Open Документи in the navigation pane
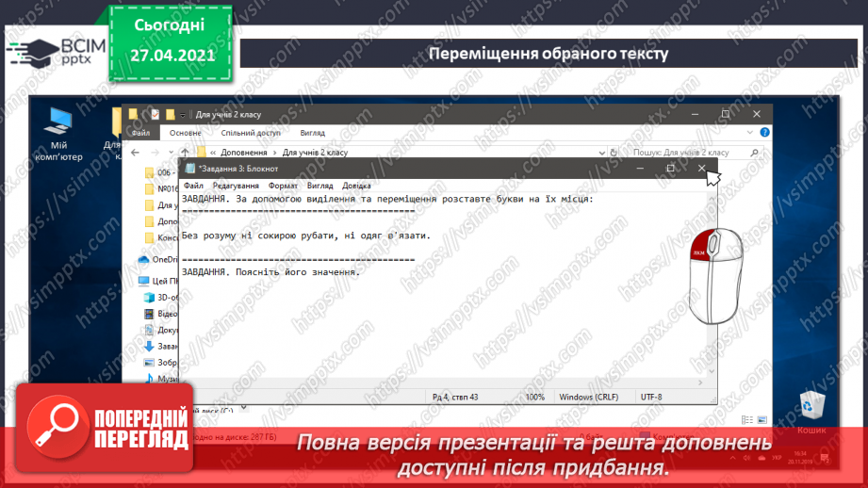Image resolution: width=868 pixels, height=488 pixels. coord(161,330)
